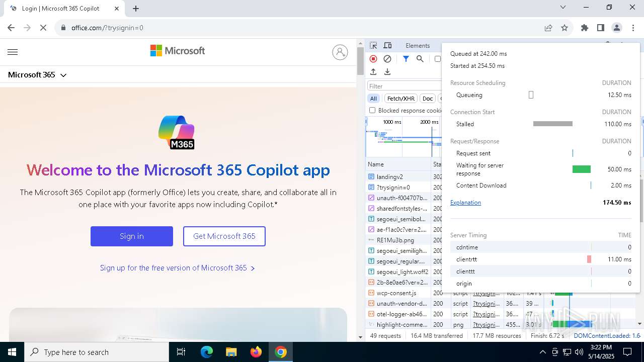
Task: Share this page icon in address bar
Action: 548,28
